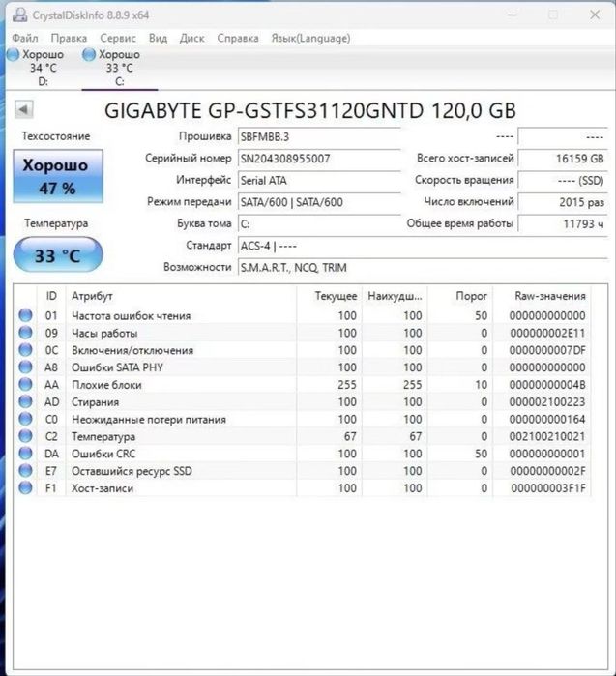Click the power-on hours value 11793 ч
Viewport: 616px width, 676px height.
point(563,223)
